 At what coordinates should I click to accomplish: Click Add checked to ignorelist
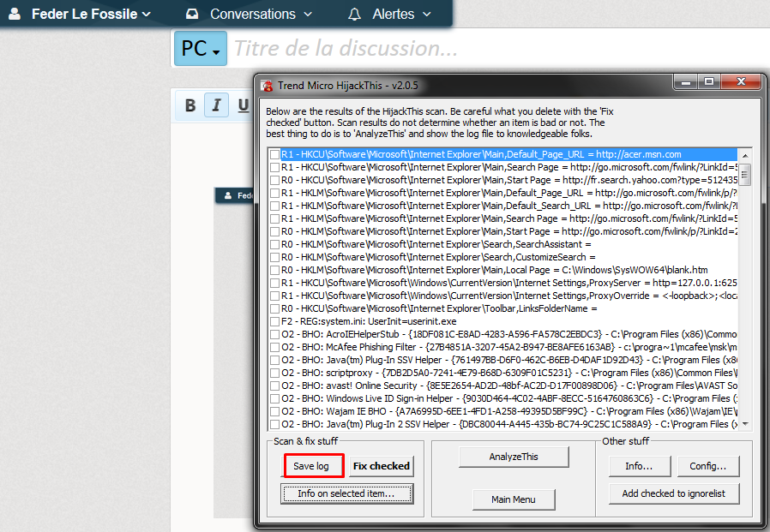click(x=674, y=493)
